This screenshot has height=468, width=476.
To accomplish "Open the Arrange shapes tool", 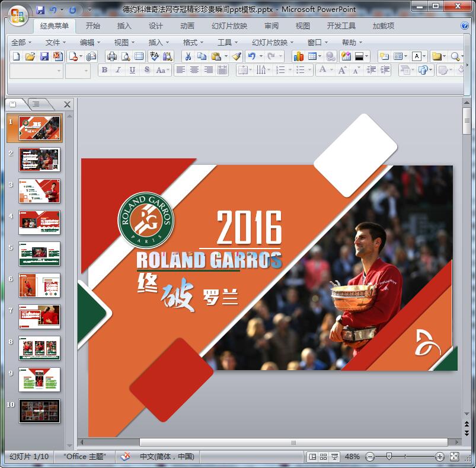I will [x=423, y=70].
